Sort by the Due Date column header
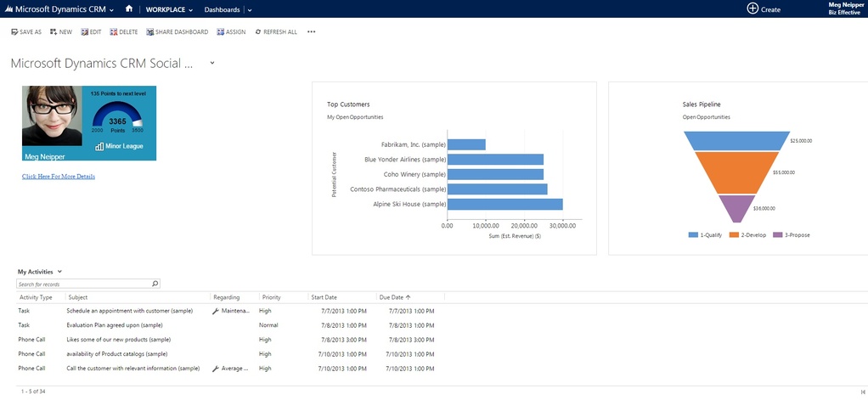The width and height of the screenshot is (868, 400). [395, 297]
